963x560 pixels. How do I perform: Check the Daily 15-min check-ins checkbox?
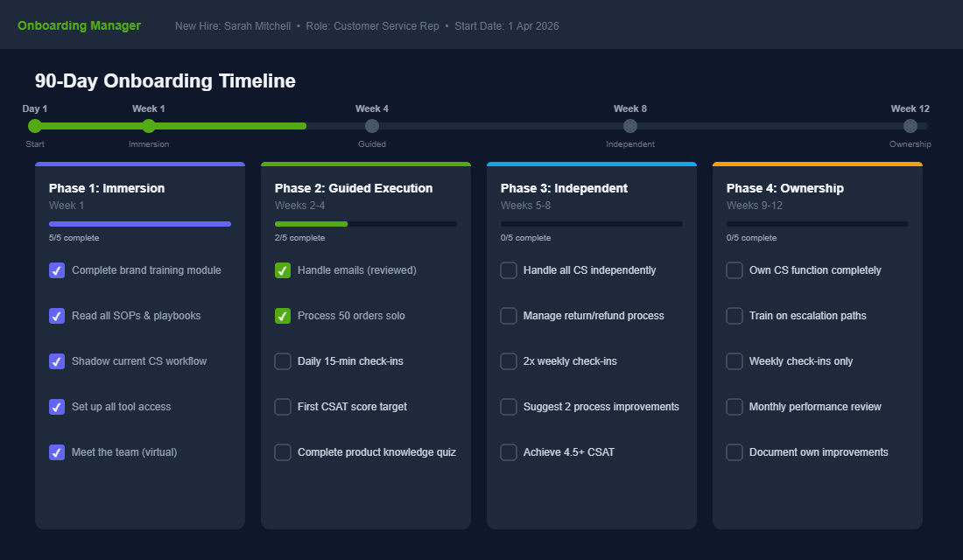click(x=282, y=361)
